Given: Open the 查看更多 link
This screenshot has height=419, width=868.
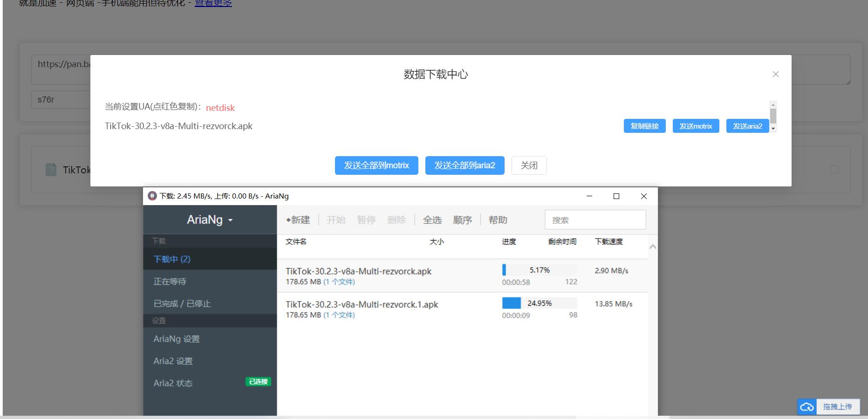Looking at the screenshot, I should pos(213,4).
